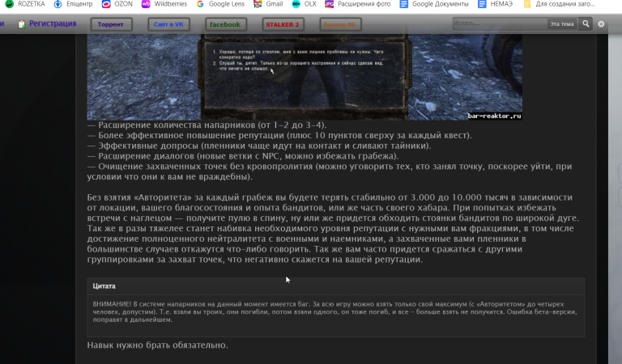Click the clipboard icon beside Регистрация
The height and width of the screenshot is (364, 622).
click(21, 24)
